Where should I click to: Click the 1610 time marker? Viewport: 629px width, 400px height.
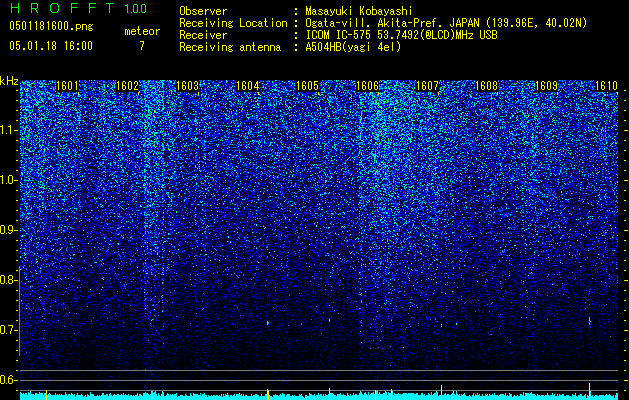point(606,86)
